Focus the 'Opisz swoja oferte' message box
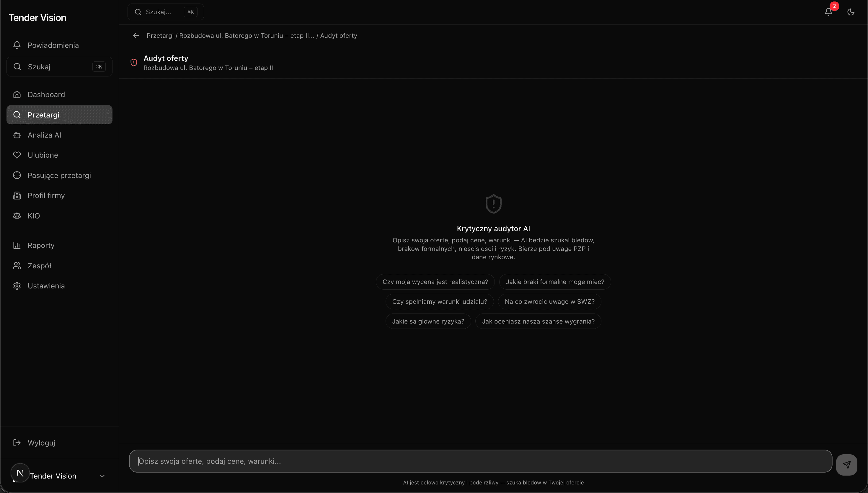 406,461
